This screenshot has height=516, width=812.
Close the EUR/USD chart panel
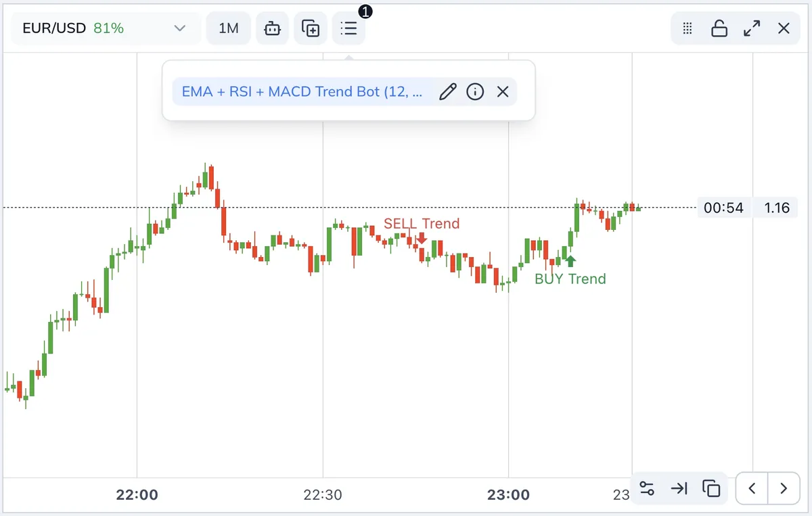click(784, 28)
